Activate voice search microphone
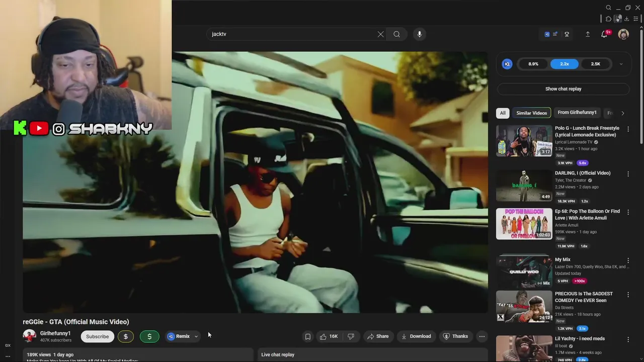 tap(419, 34)
